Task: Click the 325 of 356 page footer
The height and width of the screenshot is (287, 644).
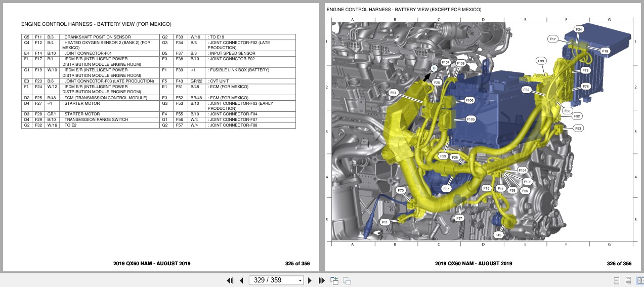Action: pos(297,263)
